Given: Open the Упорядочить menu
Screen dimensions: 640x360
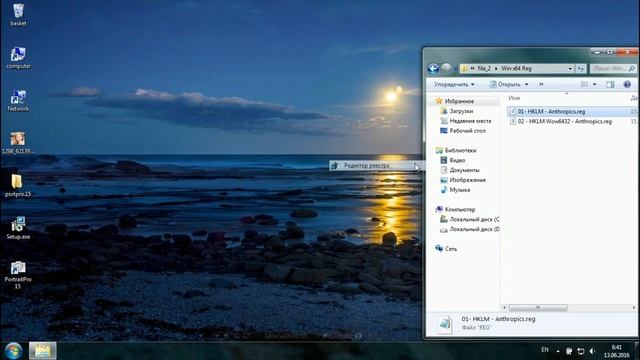Looking at the screenshot, I should click(454, 84).
